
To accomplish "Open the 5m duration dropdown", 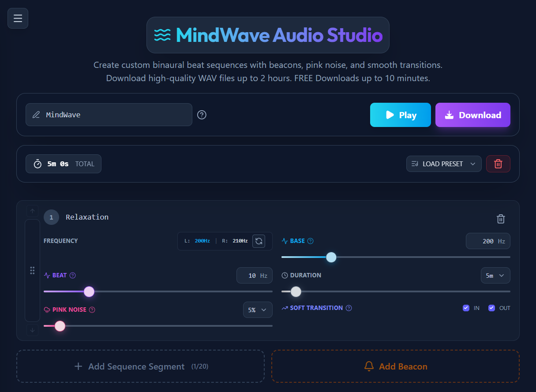I will 495,276.
